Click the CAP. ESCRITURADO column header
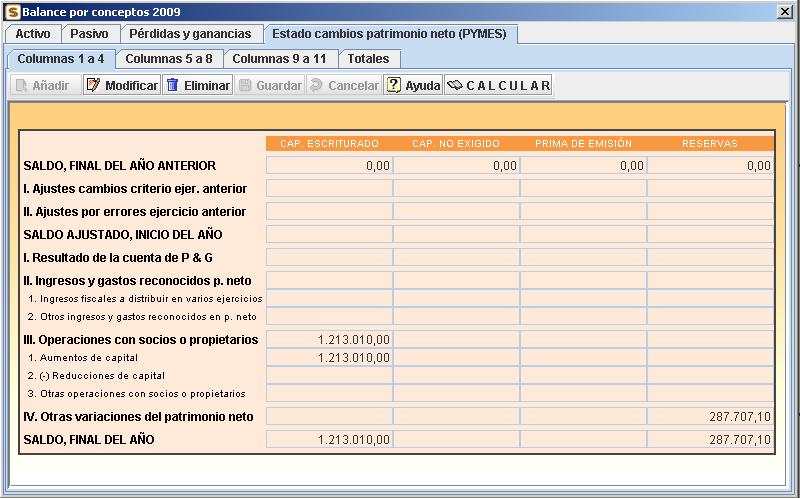Screen dimensions: 800x498 click(x=330, y=144)
